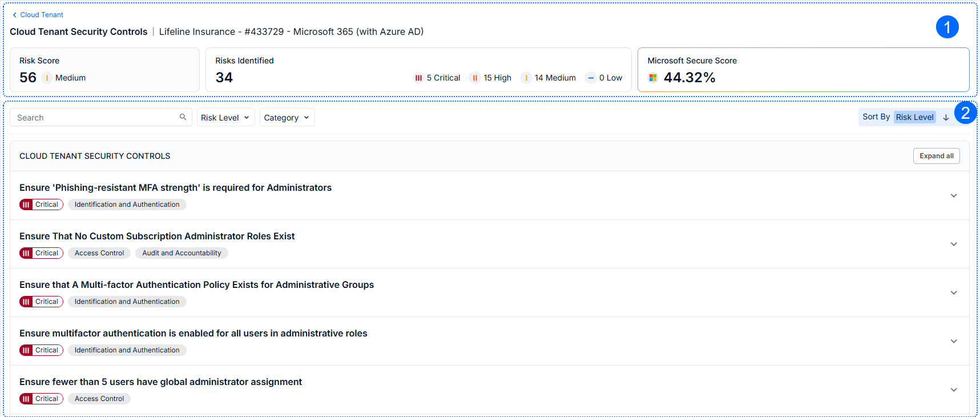Click the Audit and Accountability tag
Screen dimensions: 980x417
point(182,253)
